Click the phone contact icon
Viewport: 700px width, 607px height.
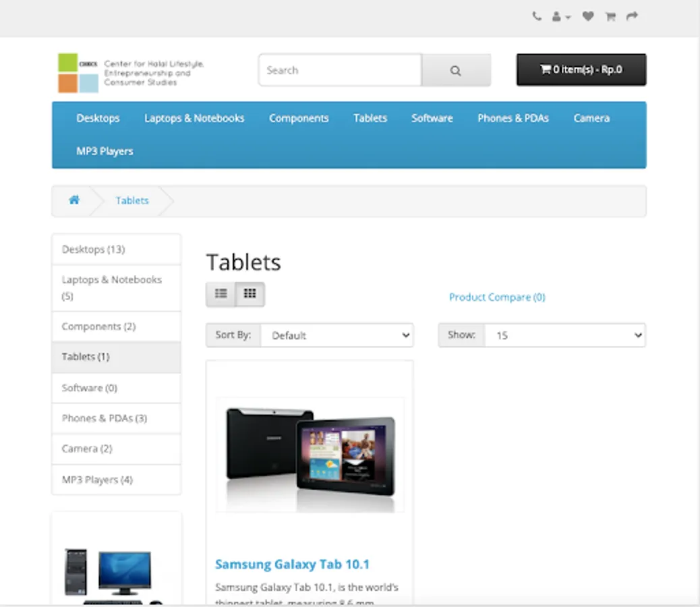point(537,16)
